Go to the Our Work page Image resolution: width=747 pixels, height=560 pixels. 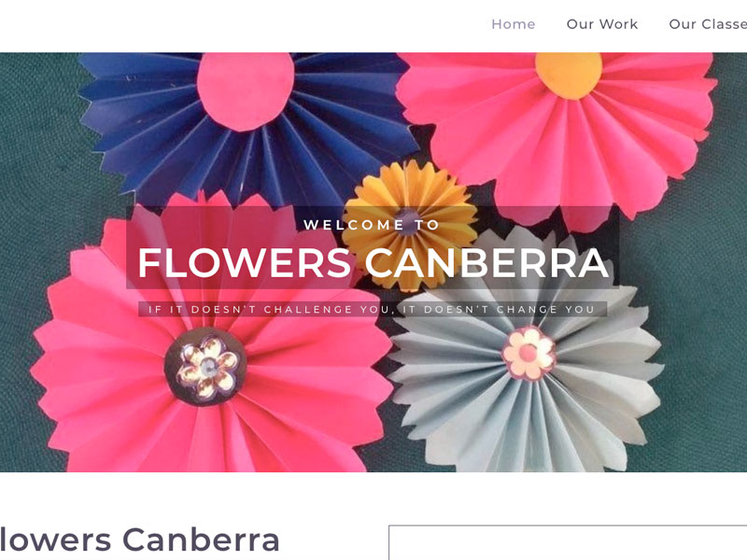[x=601, y=24]
